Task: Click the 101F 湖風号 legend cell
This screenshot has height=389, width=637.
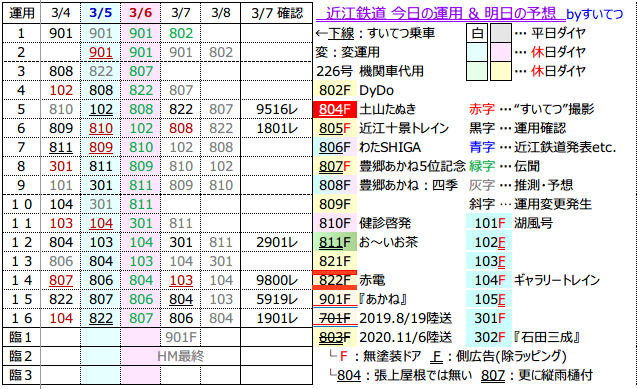Action: (489, 223)
